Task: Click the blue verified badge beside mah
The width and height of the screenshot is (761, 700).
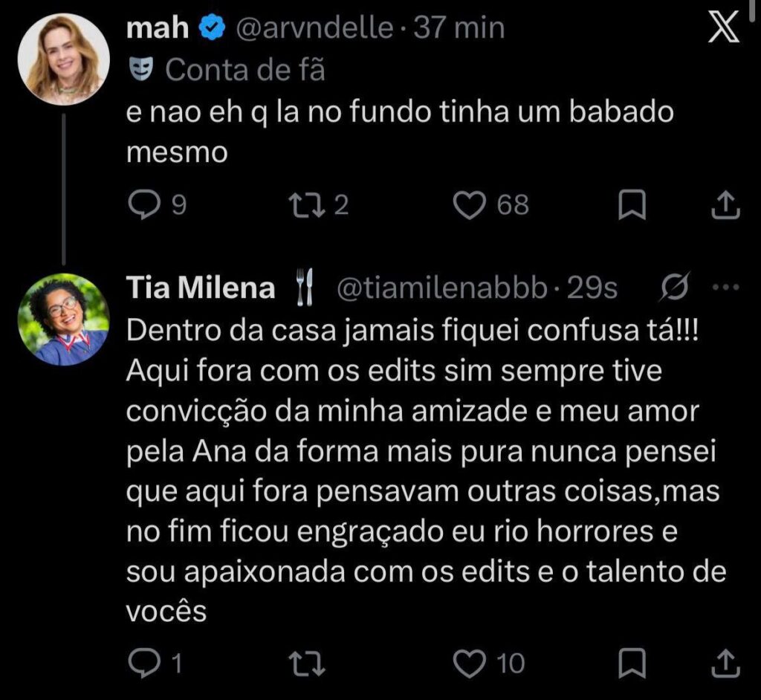Action: (213, 27)
